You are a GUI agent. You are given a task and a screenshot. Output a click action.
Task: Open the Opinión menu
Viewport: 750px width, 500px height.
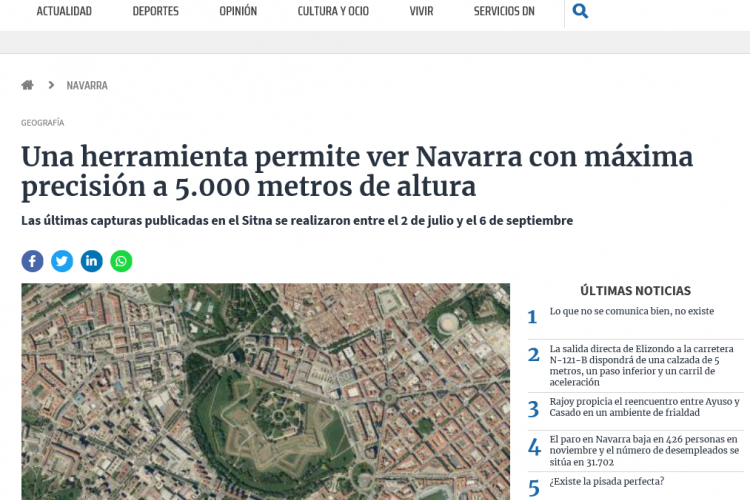point(238,11)
